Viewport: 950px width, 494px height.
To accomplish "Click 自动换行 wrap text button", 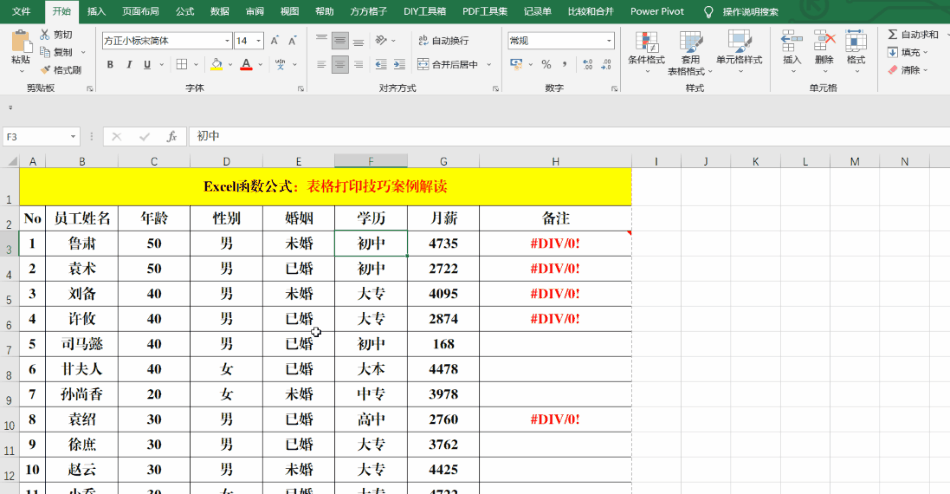I will click(x=443, y=41).
